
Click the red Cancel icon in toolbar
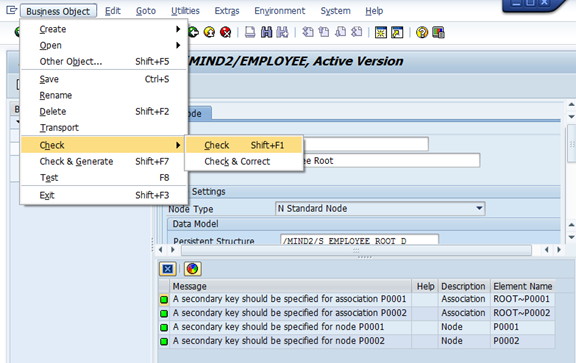click(226, 32)
